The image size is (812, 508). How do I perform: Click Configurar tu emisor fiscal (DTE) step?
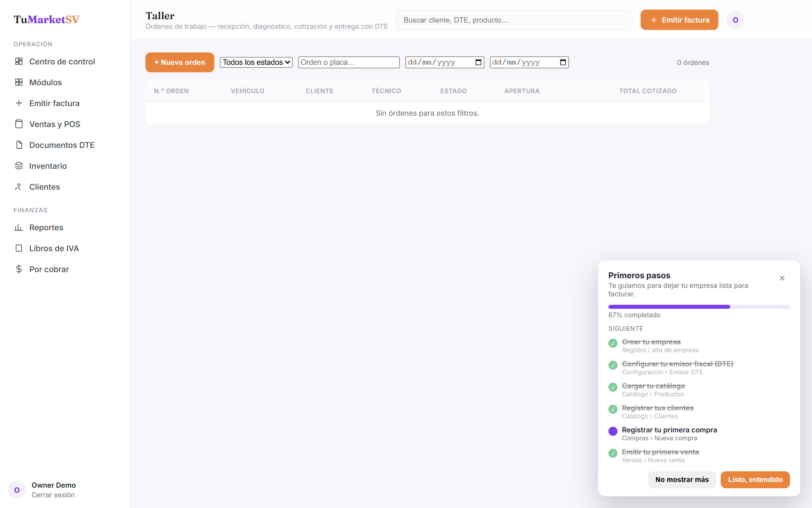tap(678, 367)
